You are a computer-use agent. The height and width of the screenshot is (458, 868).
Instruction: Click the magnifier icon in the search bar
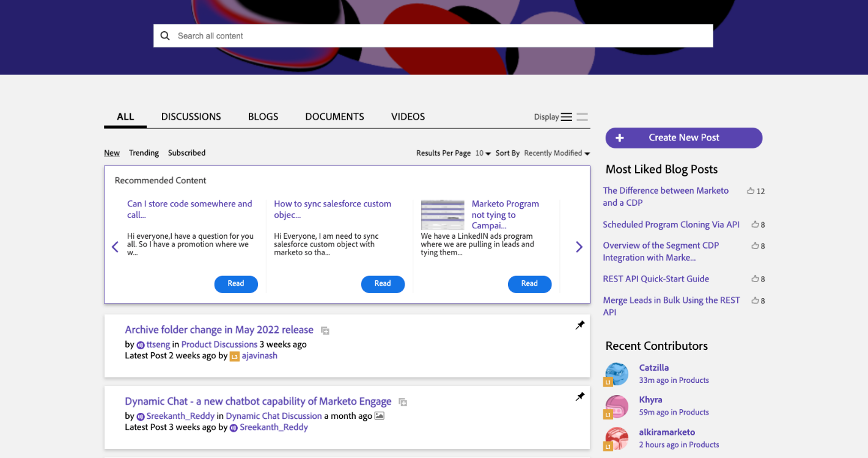click(x=165, y=36)
